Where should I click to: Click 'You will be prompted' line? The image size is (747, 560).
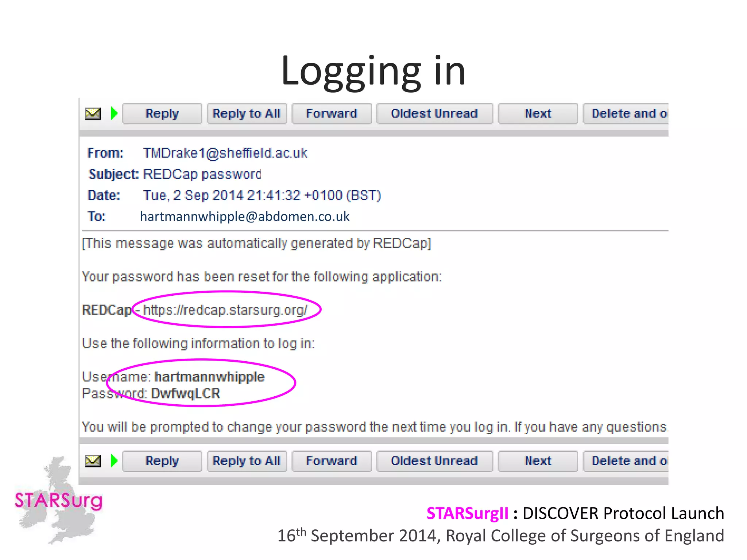pos(374,427)
